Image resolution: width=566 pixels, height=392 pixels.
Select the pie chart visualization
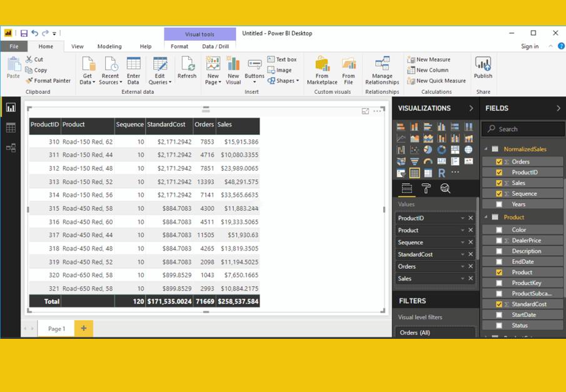[428, 150]
